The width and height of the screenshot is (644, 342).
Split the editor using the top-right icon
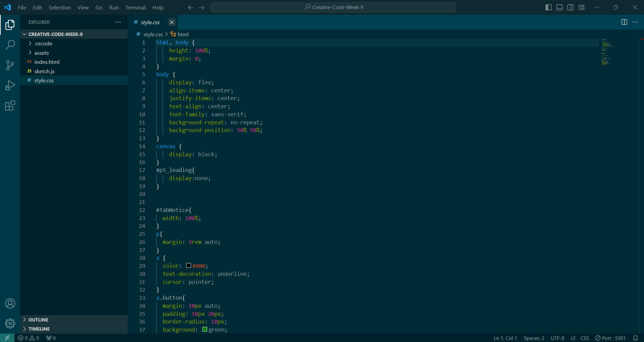tap(624, 22)
